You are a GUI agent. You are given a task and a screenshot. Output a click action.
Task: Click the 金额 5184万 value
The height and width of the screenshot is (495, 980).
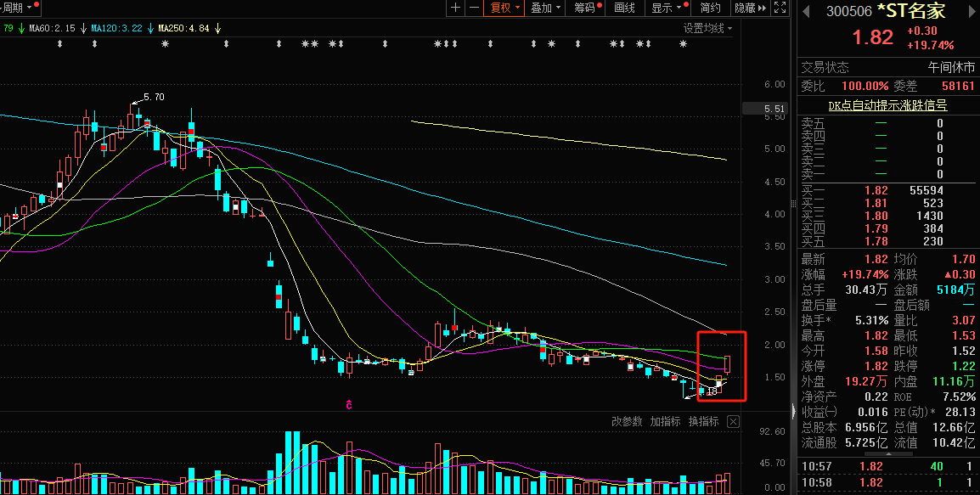[x=955, y=290]
